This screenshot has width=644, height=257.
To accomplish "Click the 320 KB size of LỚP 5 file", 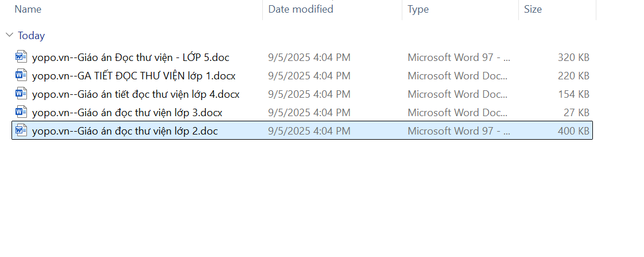I will click(573, 57).
